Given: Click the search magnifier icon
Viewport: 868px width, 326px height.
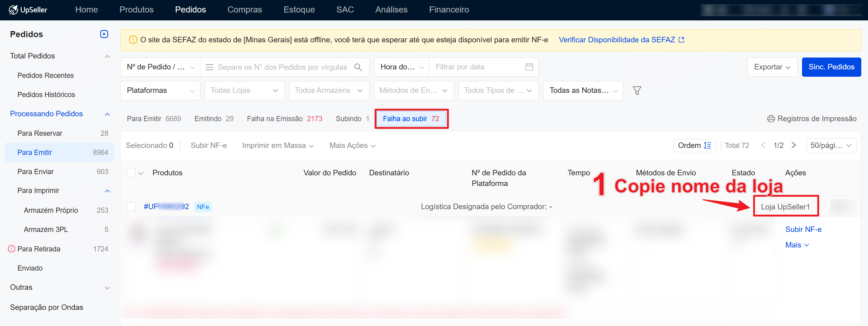Looking at the screenshot, I should [358, 67].
